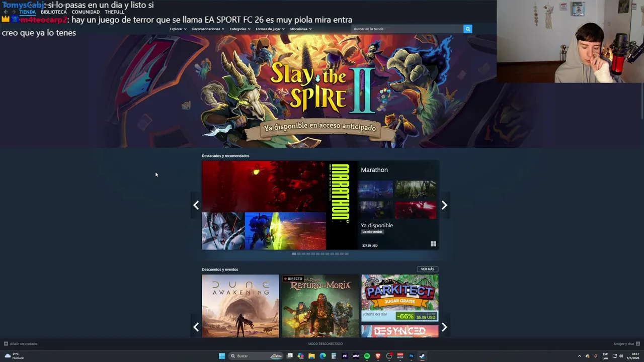Image resolution: width=644 pixels, height=362 pixels.
Task: Click the Windows platform icon on Marathon
Action: (433, 244)
